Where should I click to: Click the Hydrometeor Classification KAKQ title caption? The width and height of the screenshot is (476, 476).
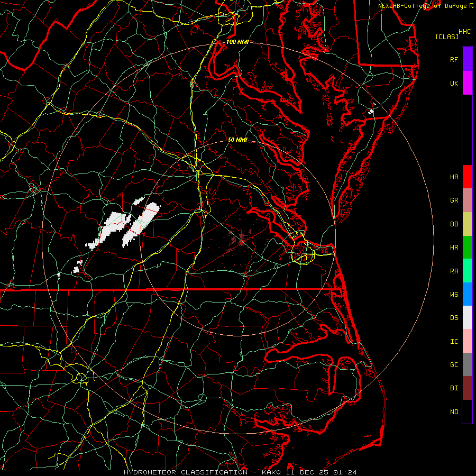click(240, 472)
